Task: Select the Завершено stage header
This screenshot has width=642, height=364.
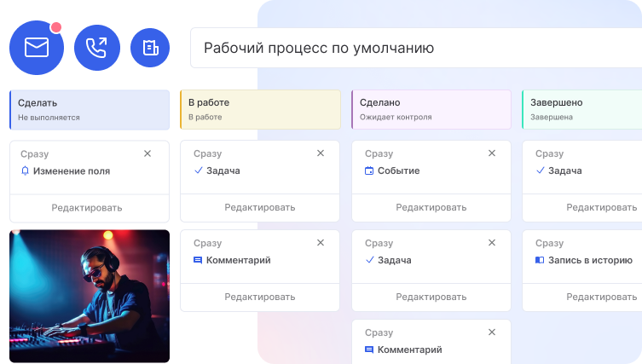Action: pos(581,109)
